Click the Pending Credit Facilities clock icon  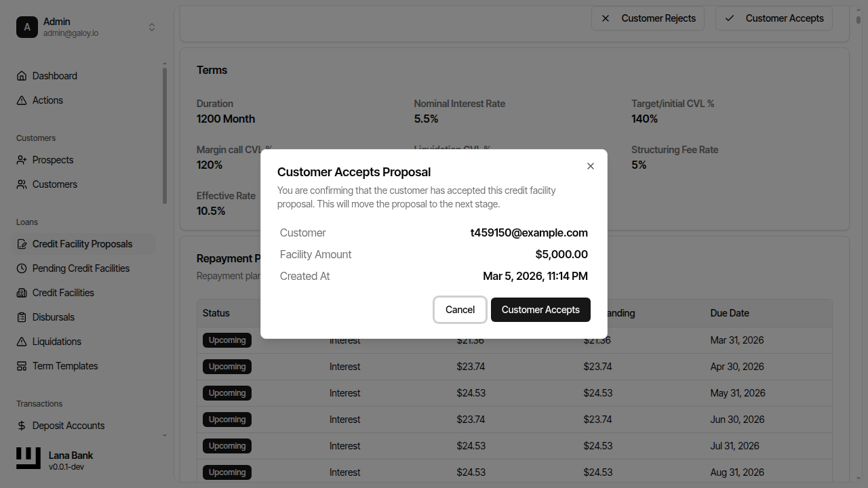[22, 268]
